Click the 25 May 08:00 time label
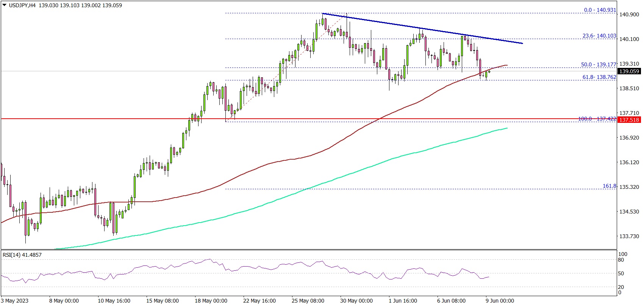This screenshot has width=644, height=306. (308, 301)
